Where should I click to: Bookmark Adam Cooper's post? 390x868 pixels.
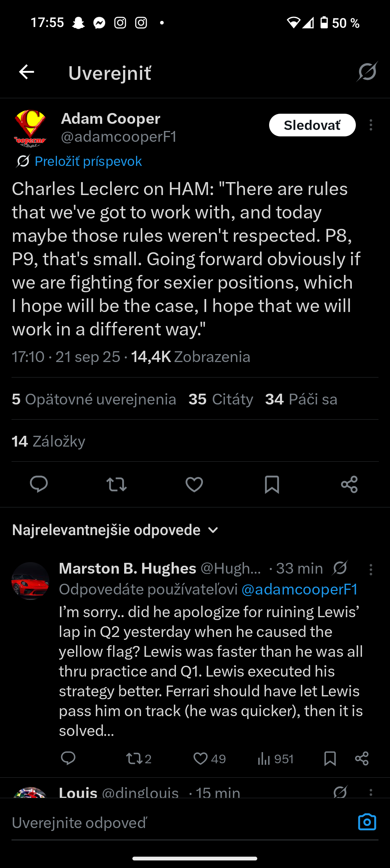point(272,484)
